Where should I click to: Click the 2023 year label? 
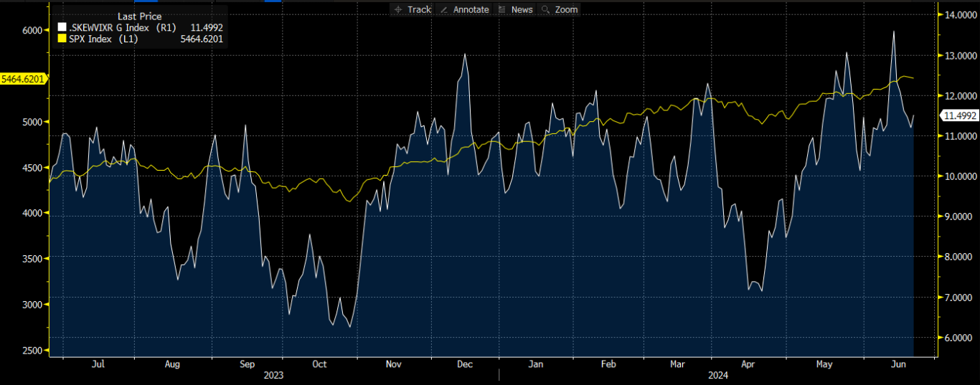pos(273,375)
